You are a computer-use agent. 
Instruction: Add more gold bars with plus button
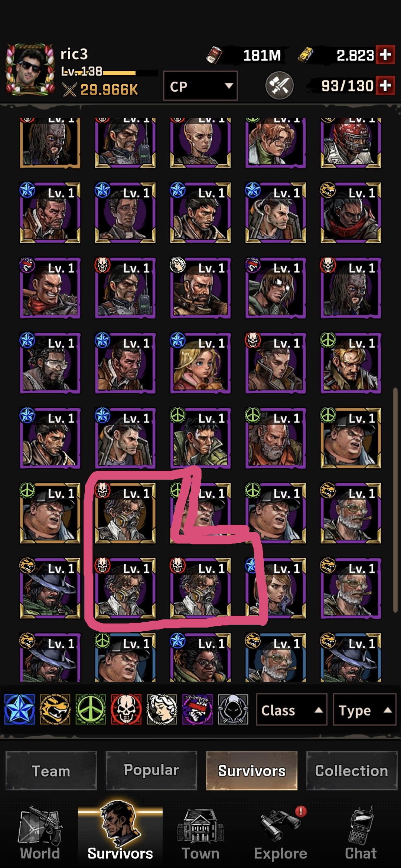pos(385,55)
